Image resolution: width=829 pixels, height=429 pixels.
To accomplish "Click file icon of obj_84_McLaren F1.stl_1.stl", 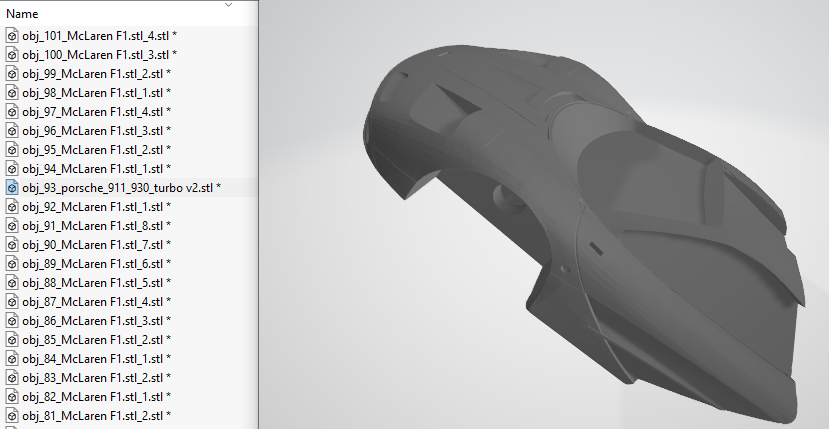I will point(12,359).
